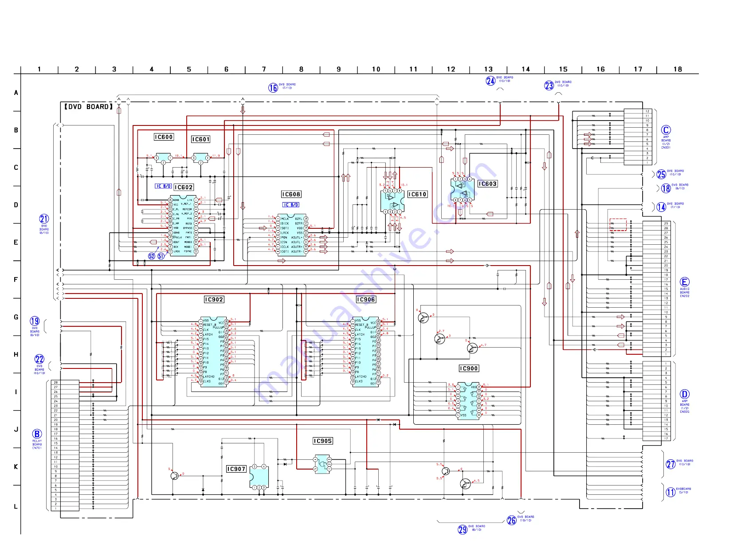The height and width of the screenshot is (560, 745).
Task: Click the IC900 chip label
Action: [469, 368]
